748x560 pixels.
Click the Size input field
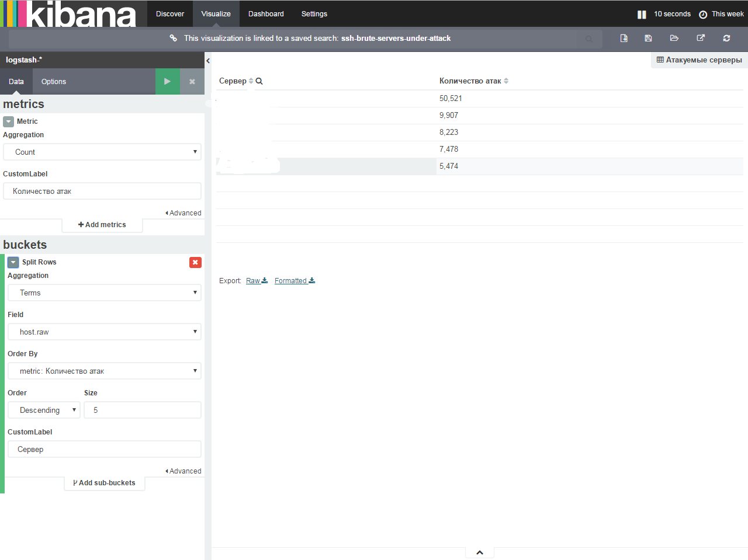pos(143,410)
